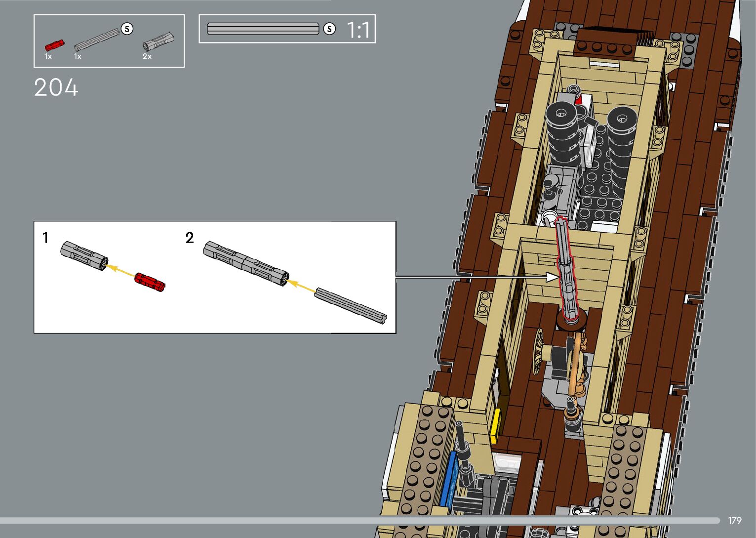Click the step number 204
756x538 pixels.
coord(56,88)
